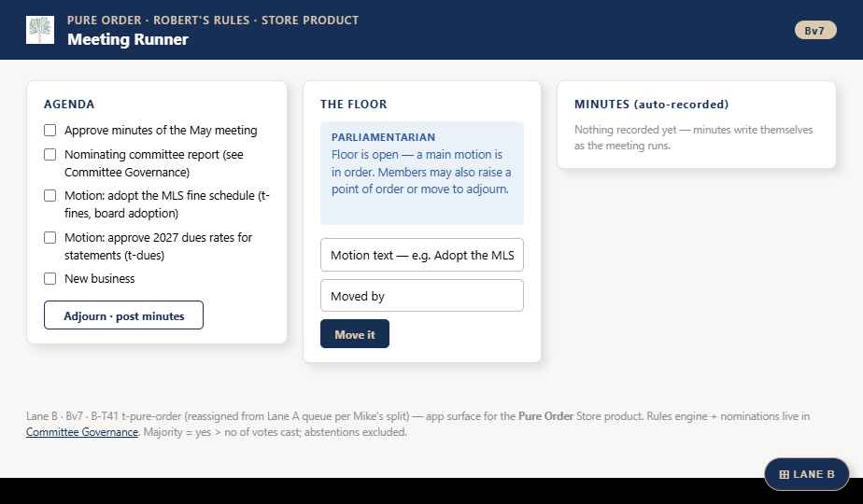Click 'Nothing recorded yet' minutes placeholder text

click(693, 137)
